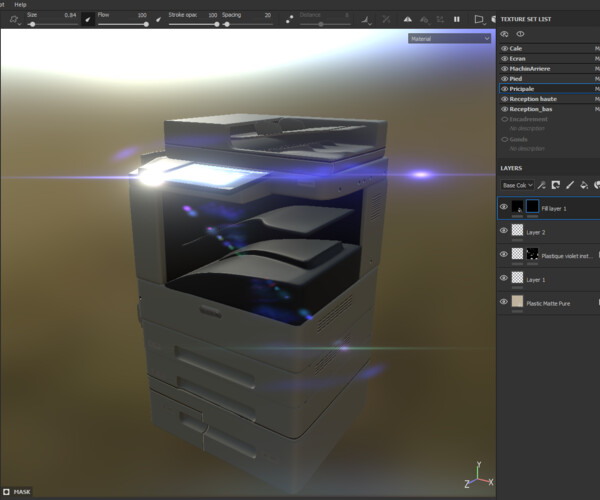Open the camera perspective options icon
This screenshot has height=500, width=600.
[479, 20]
